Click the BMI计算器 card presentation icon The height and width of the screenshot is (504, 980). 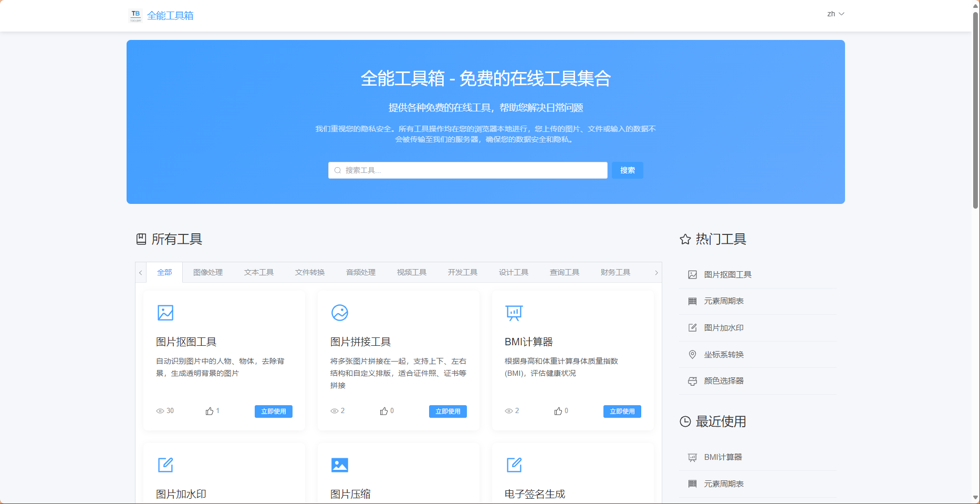514,313
